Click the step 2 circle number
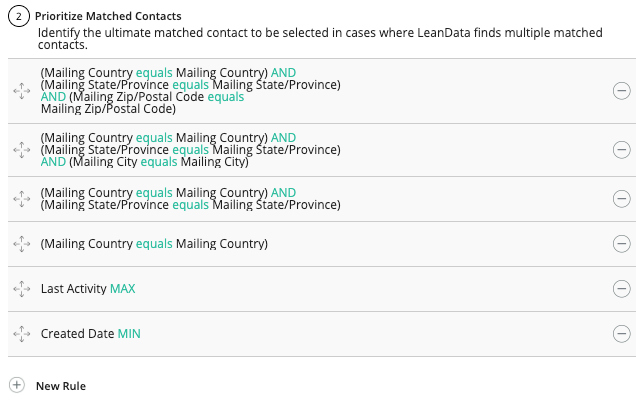 coord(17,16)
